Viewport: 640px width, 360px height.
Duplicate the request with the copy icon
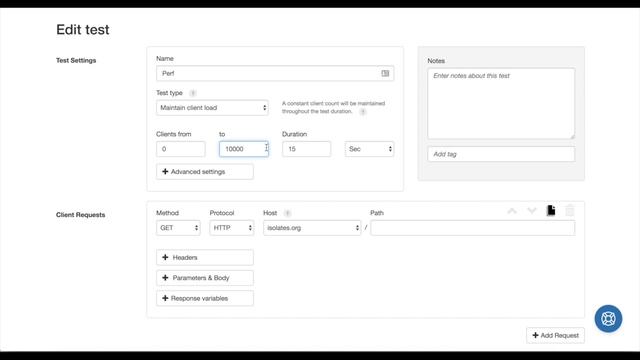[551, 211]
